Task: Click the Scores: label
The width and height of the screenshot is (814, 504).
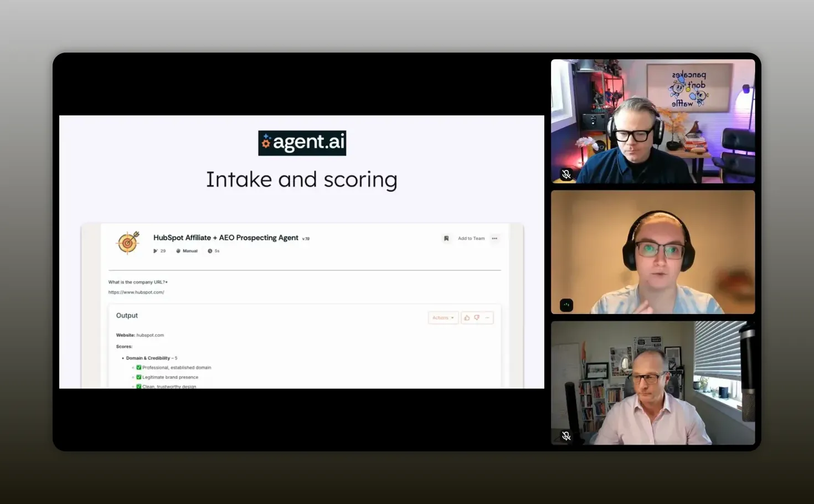Action: 124,347
